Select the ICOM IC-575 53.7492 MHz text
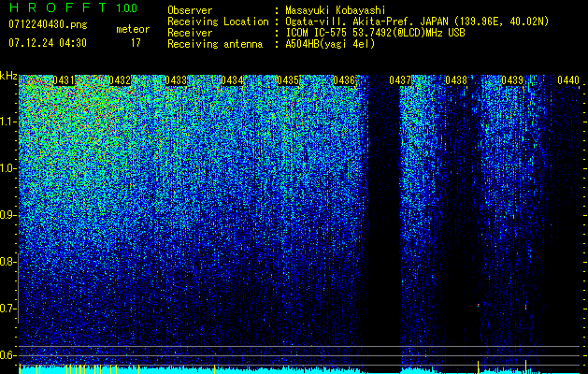 375,33
